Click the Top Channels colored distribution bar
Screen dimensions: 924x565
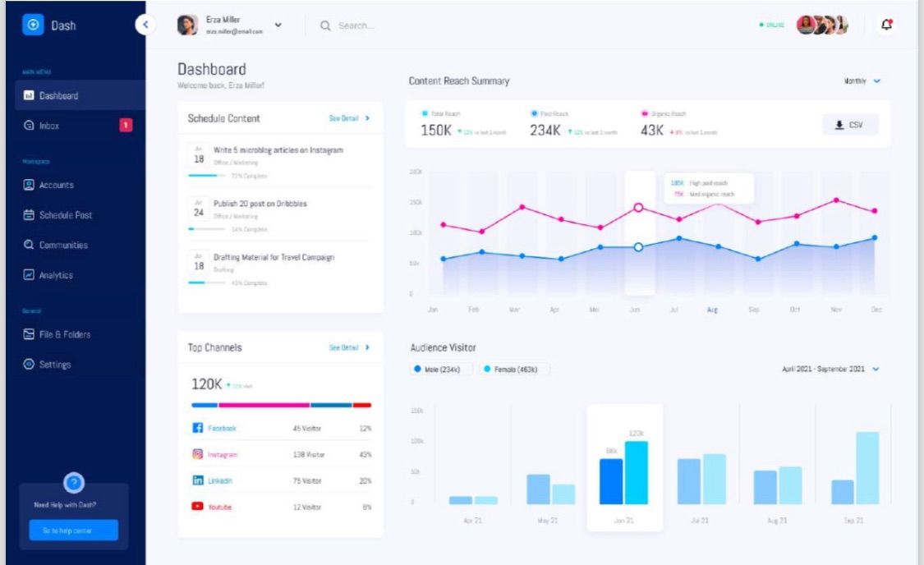pyautogui.click(x=281, y=405)
